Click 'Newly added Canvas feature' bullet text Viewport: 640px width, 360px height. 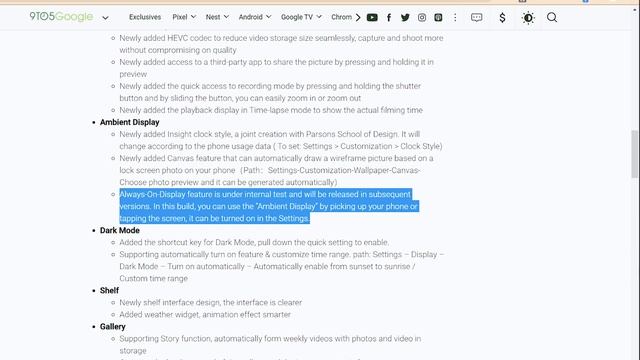[x=276, y=170]
